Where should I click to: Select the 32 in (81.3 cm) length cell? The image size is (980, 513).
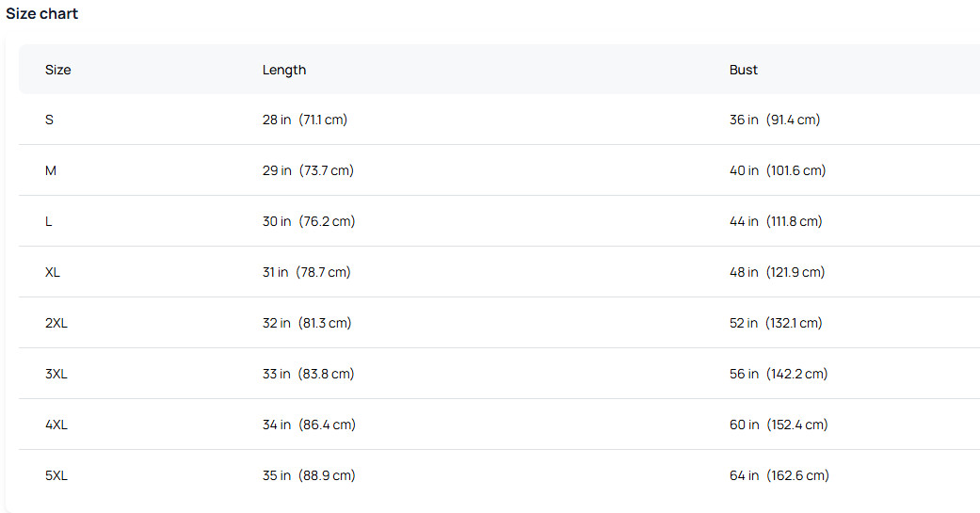307,324
